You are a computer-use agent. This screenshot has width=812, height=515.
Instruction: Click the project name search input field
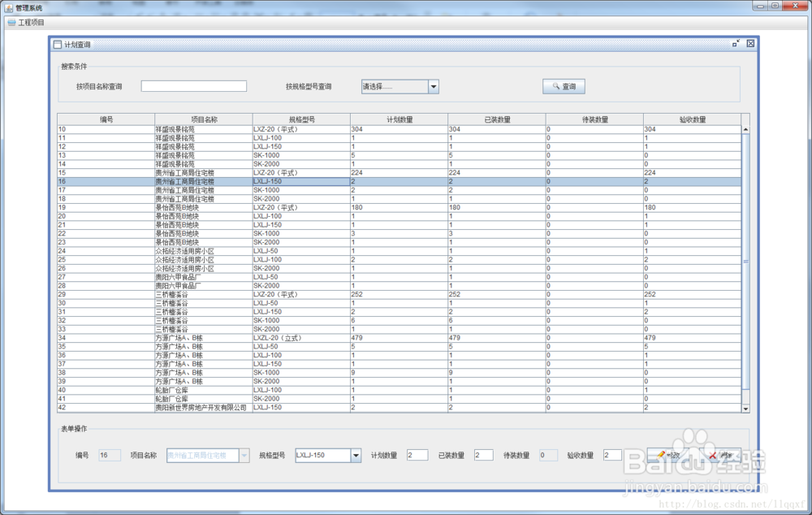pos(193,85)
